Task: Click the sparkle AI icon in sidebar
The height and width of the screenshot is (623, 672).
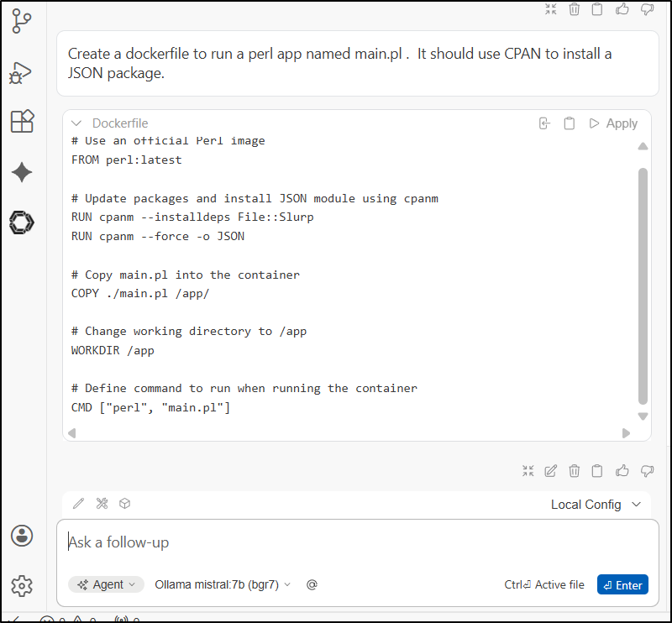Action: pyautogui.click(x=22, y=171)
